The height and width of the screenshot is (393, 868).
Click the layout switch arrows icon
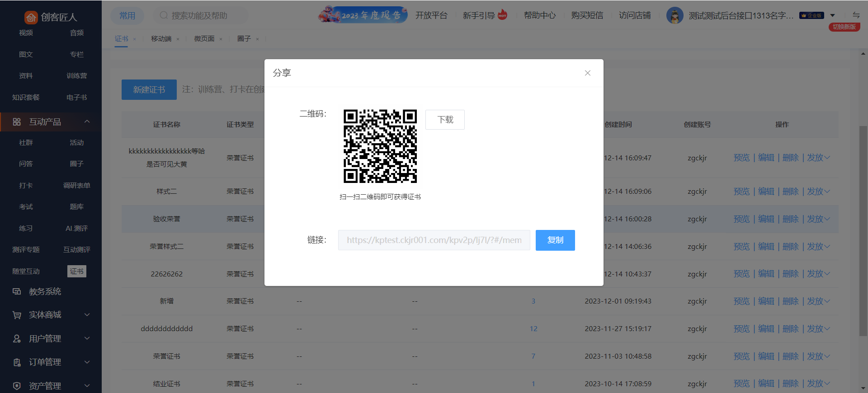coord(856,15)
